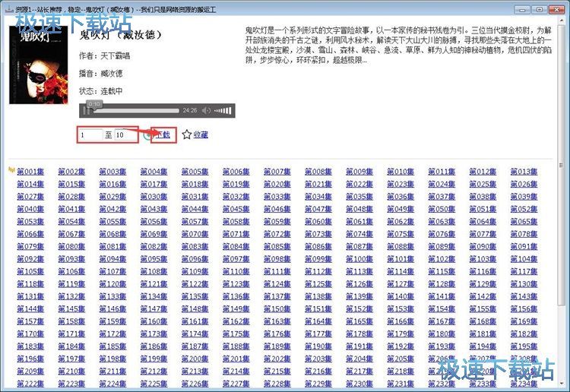
Task: Play episode 第045集
Action: 236,209
